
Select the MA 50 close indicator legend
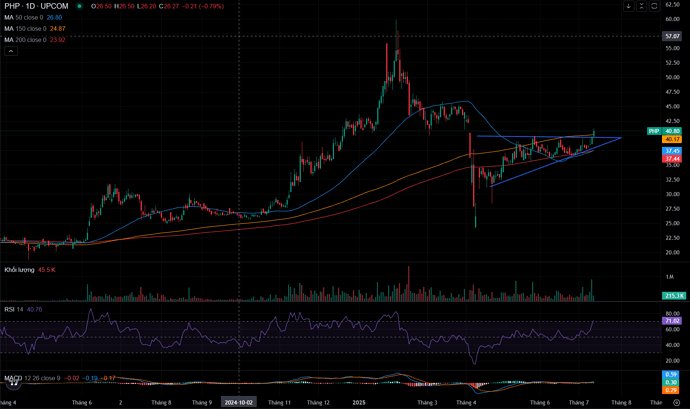click(x=33, y=18)
